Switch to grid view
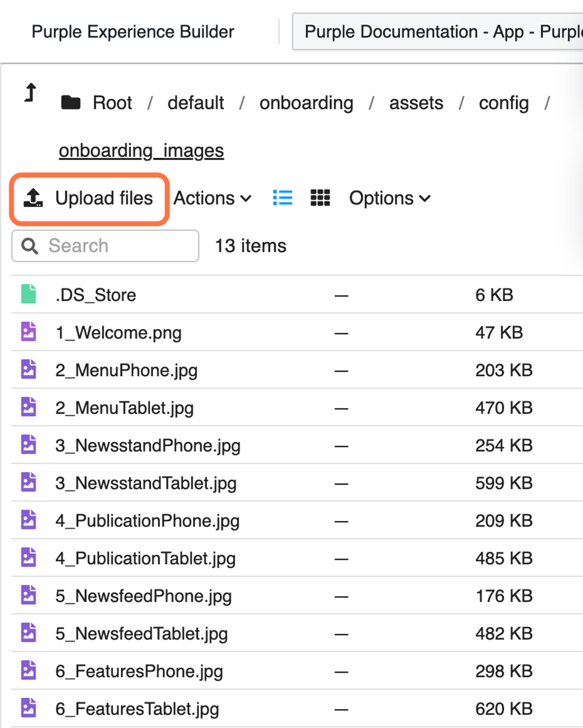 (320, 198)
